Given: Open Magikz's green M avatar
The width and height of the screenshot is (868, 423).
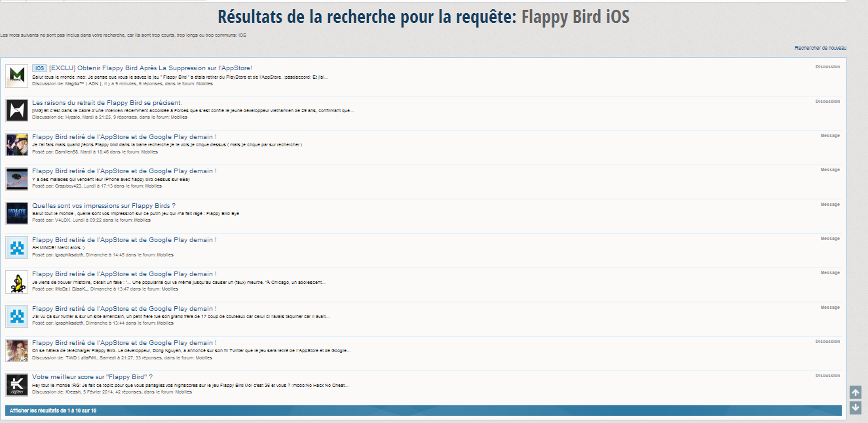Looking at the screenshot, I should coord(17,76).
